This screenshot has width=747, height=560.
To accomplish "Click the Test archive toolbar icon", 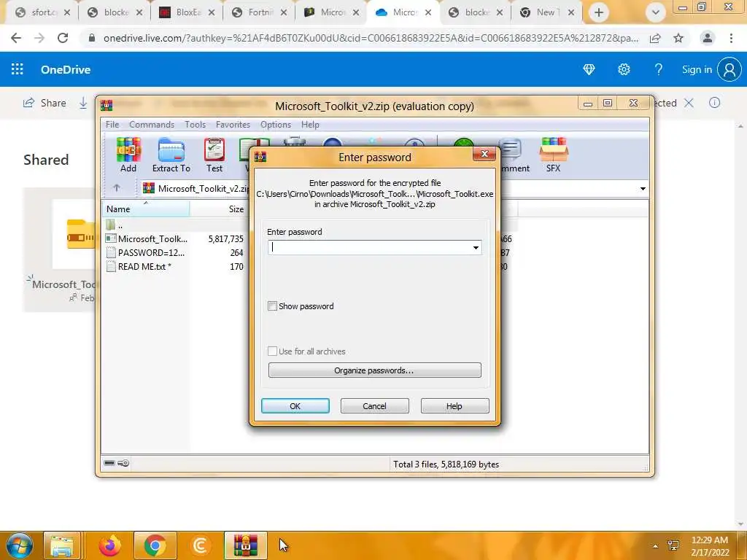I will tap(214, 155).
